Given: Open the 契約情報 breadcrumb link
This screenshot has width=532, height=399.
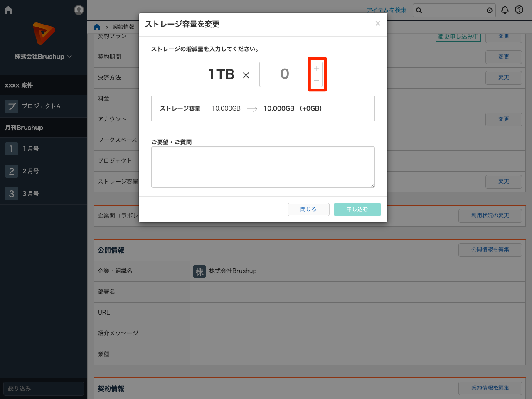Looking at the screenshot, I should [123, 27].
